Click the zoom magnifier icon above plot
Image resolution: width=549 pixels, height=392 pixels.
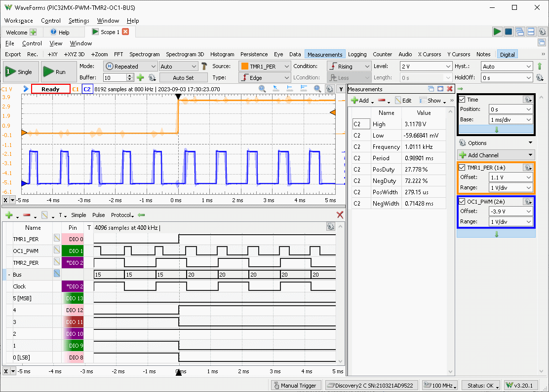pos(262,89)
